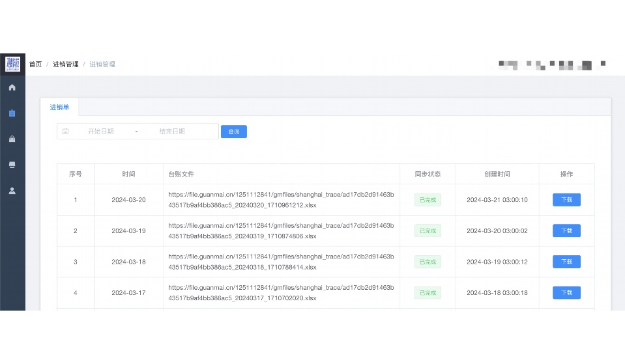This screenshot has width=625, height=364.
Task: Click the 开始日期 start date field
Action: point(101,132)
